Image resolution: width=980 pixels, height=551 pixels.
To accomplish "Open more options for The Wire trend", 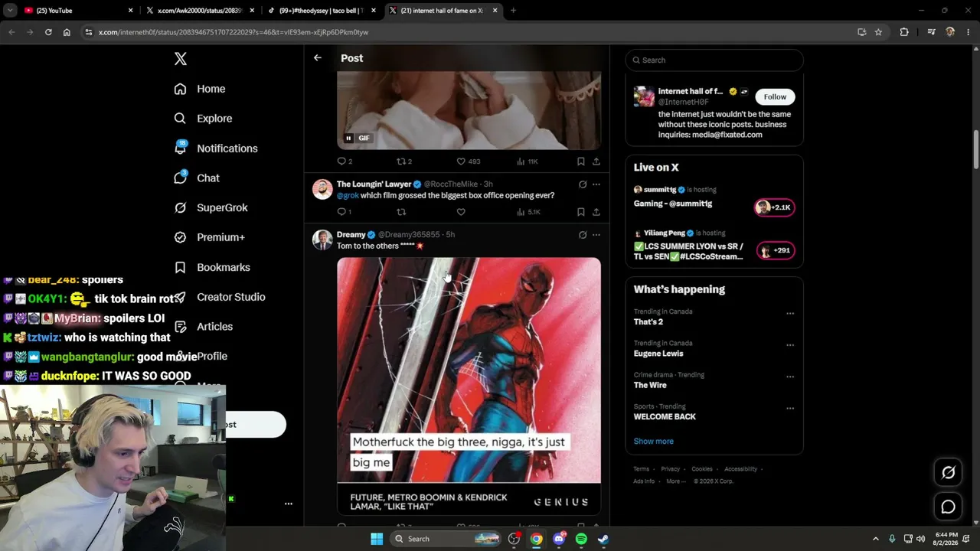I will point(790,377).
